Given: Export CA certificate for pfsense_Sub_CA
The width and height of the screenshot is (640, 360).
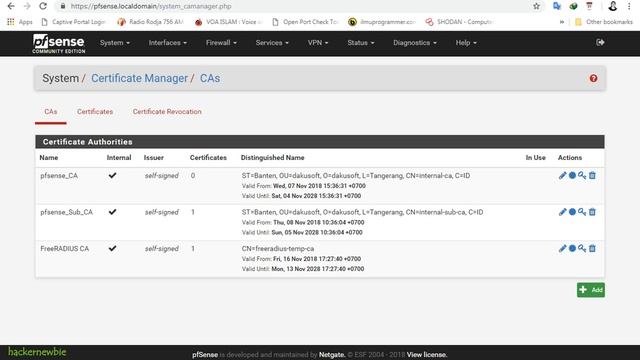Looking at the screenshot, I should tap(572, 212).
